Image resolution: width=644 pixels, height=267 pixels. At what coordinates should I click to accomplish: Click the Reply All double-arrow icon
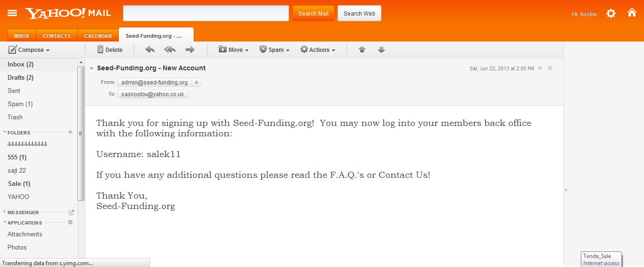170,50
